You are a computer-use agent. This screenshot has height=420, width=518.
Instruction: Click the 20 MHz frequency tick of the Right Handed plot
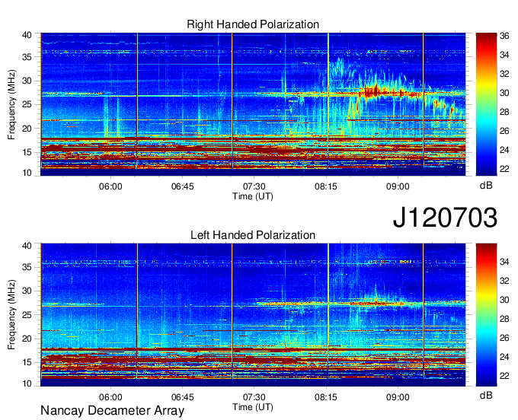point(27,129)
